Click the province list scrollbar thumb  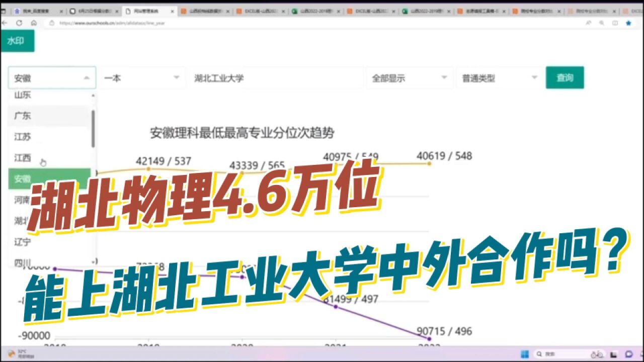pos(93,129)
